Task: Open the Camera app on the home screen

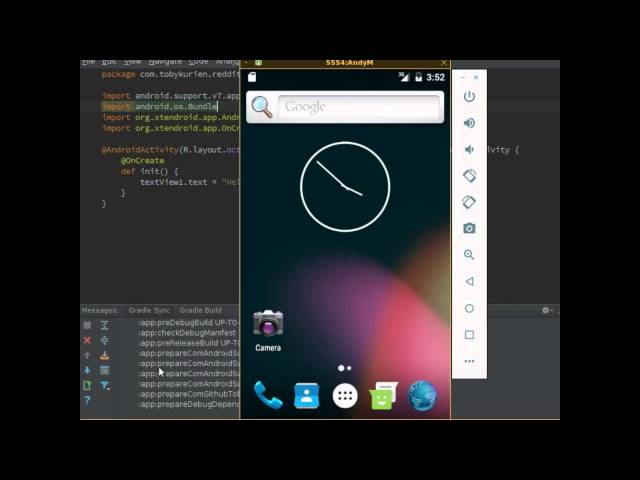Action: pos(268,331)
